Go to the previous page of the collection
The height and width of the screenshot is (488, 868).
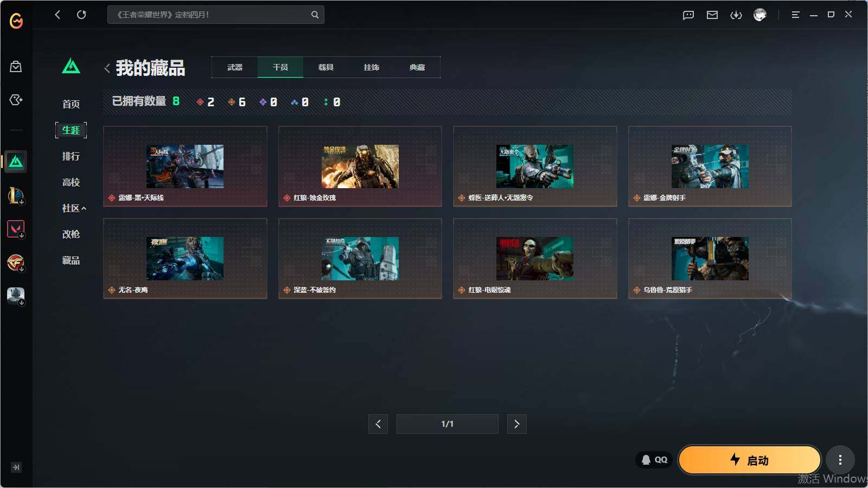[378, 424]
